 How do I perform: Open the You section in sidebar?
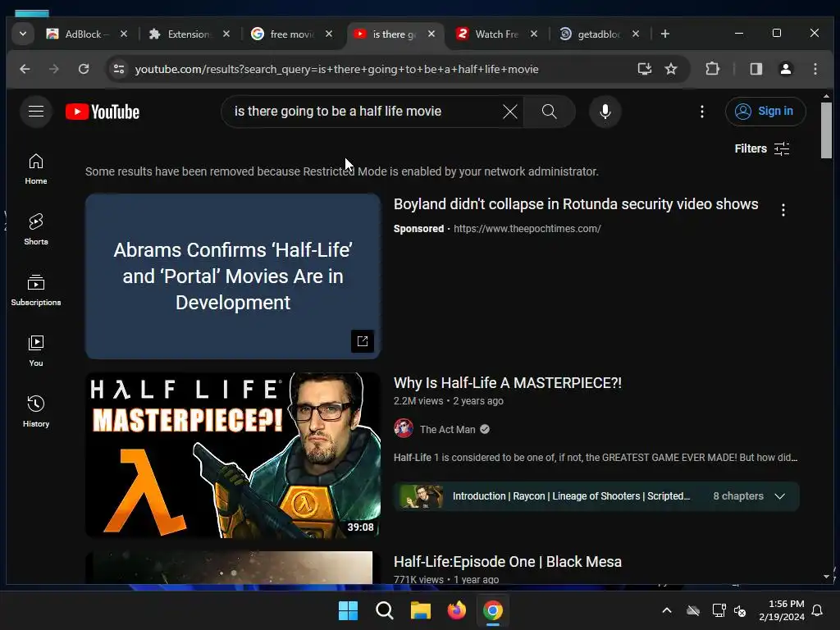(x=36, y=351)
